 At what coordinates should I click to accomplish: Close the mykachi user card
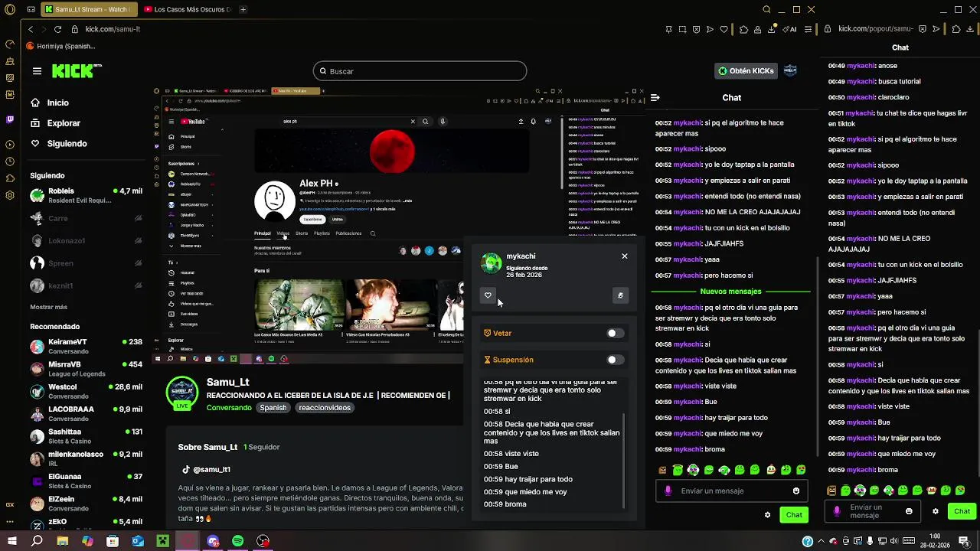pos(625,256)
